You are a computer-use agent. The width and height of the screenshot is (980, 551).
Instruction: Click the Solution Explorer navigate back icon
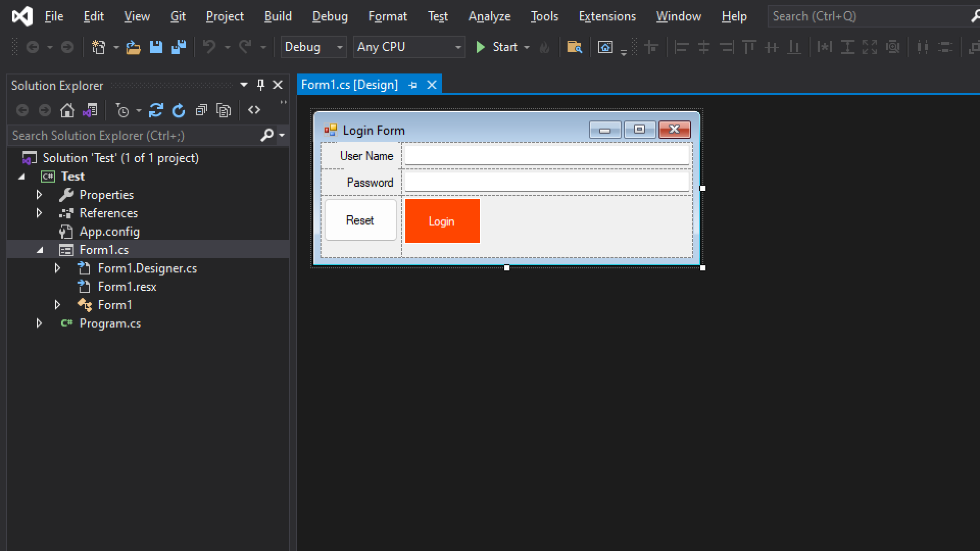[22, 110]
